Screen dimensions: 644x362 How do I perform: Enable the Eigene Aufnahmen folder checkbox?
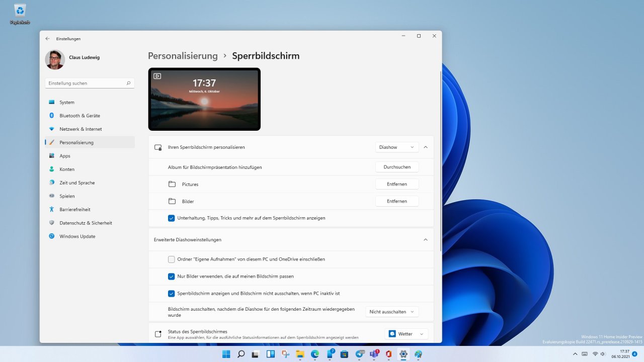click(x=172, y=259)
